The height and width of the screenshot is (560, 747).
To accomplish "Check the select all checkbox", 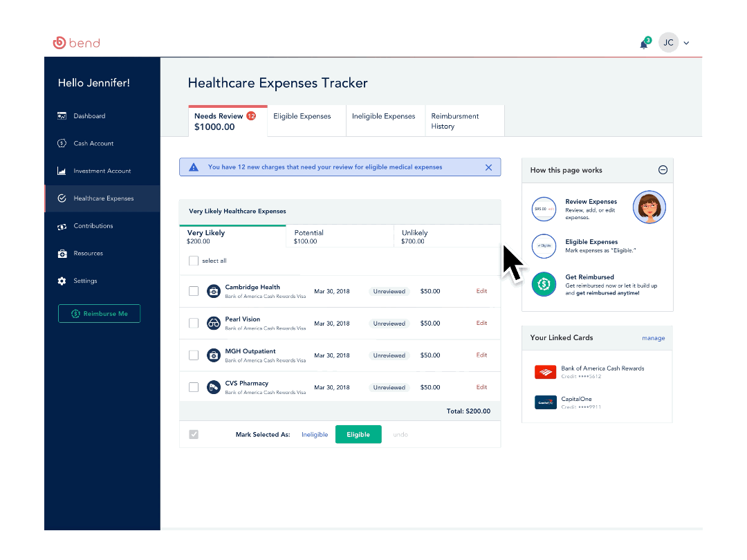I will tap(194, 261).
